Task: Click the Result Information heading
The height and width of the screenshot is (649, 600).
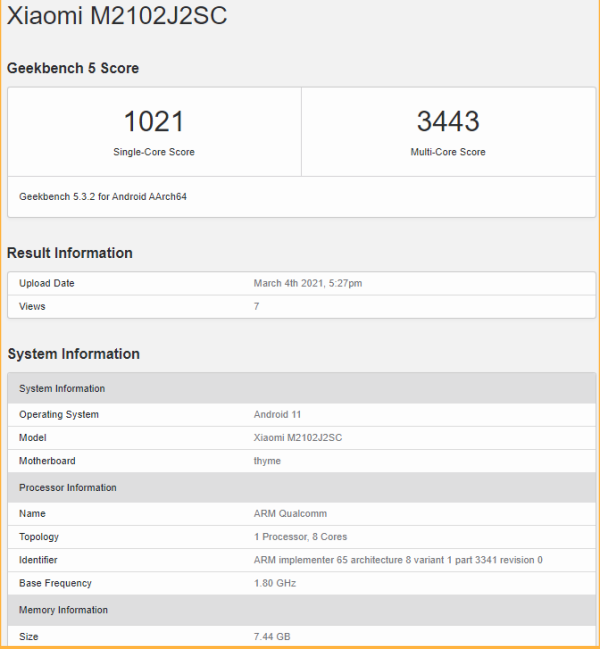Action: [x=70, y=253]
